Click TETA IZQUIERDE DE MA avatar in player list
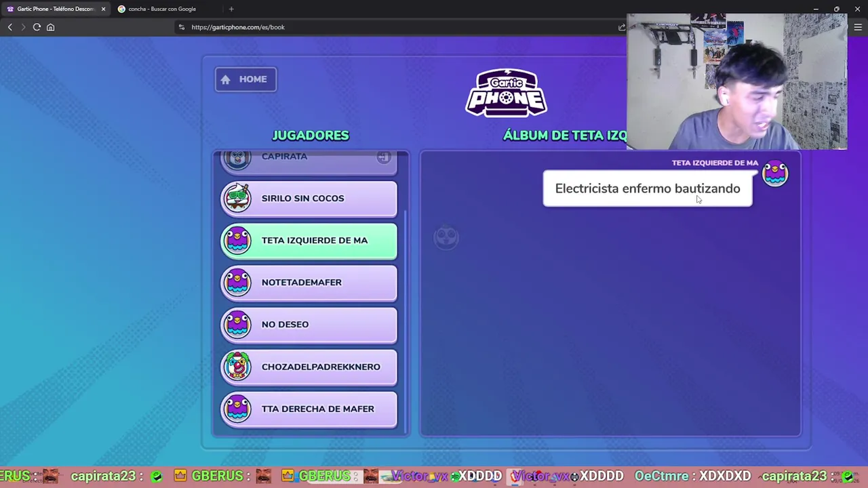This screenshot has height=488, width=868. (x=237, y=240)
